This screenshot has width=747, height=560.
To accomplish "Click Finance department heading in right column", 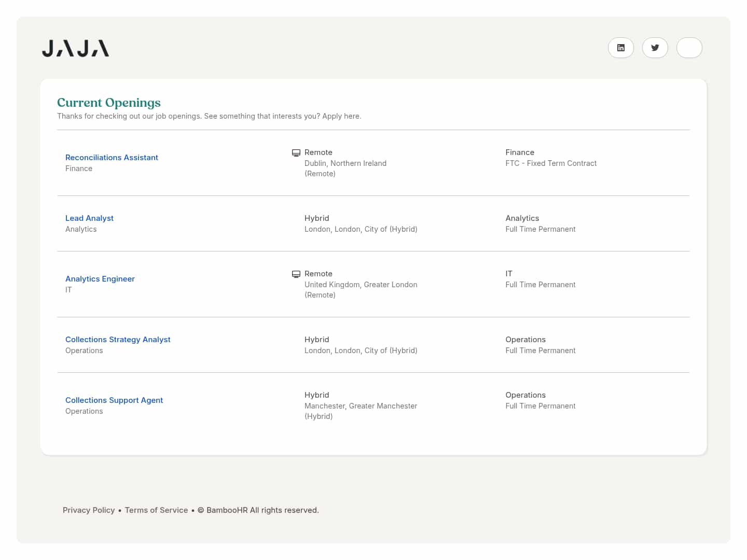I will click(520, 152).
